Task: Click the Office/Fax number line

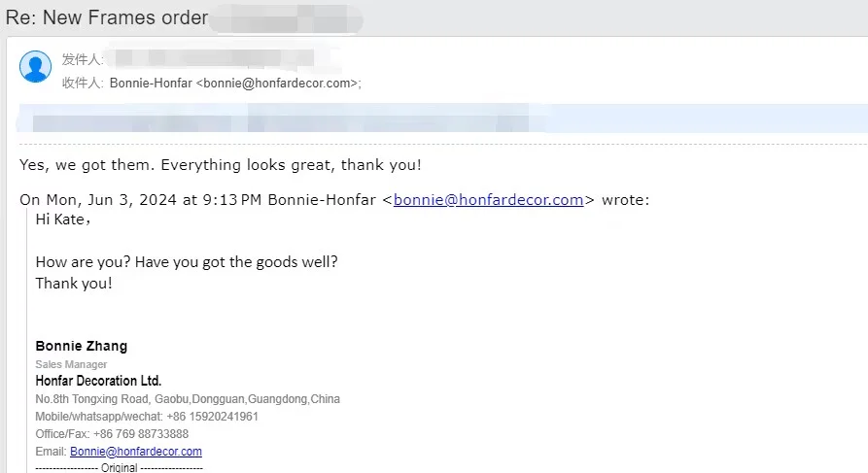Action: pyautogui.click(x=112, y=434)
